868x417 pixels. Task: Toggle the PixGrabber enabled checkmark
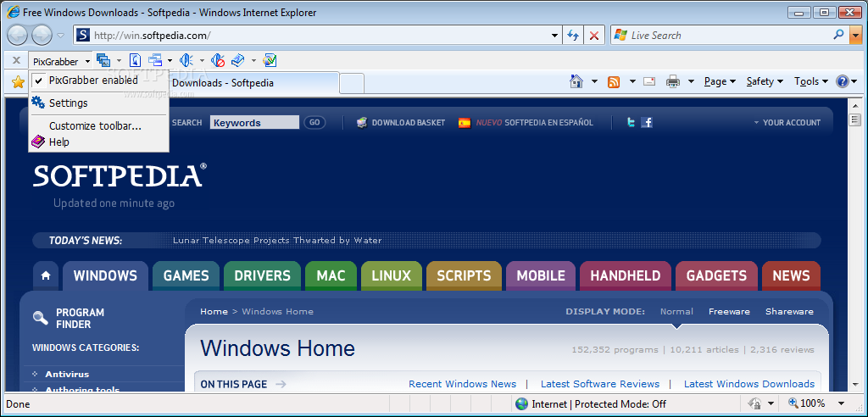click(x=38, y=81)
